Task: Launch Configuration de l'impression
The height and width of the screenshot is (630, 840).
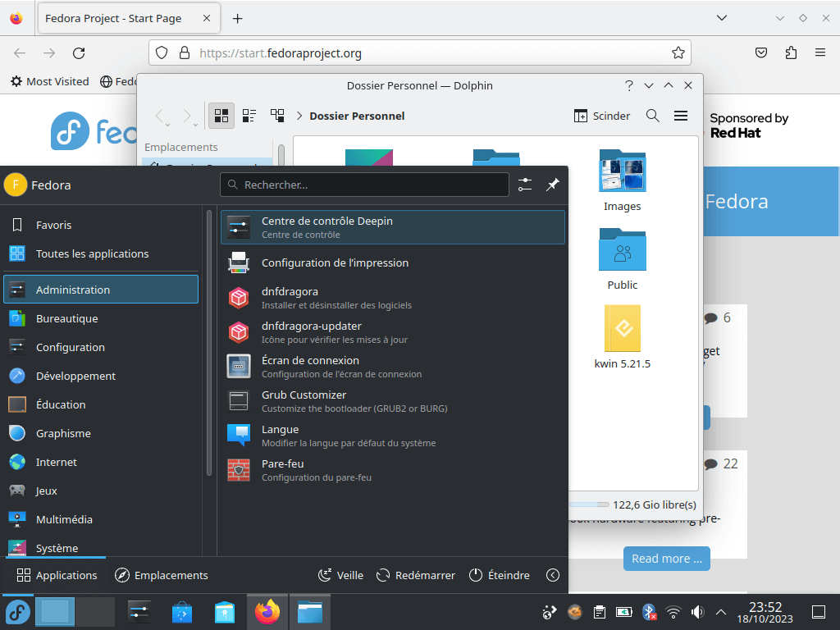Action: 393,263
